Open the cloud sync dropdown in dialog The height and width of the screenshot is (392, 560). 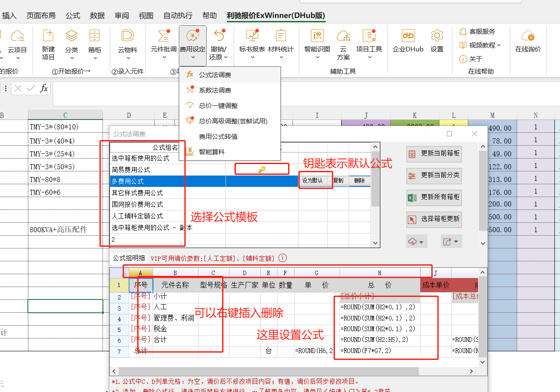(416, 242)
